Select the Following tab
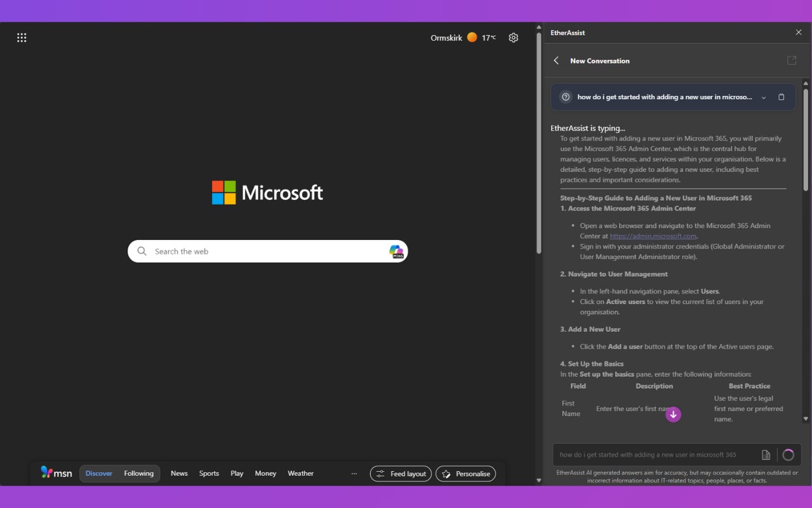 click(139, 474)
